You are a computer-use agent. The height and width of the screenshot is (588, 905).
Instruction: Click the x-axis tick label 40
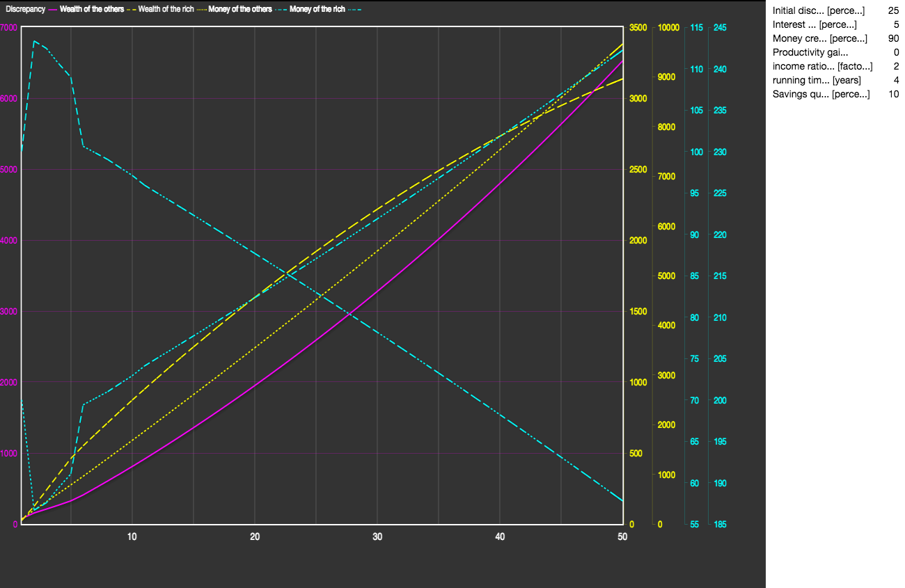(500, 537)
